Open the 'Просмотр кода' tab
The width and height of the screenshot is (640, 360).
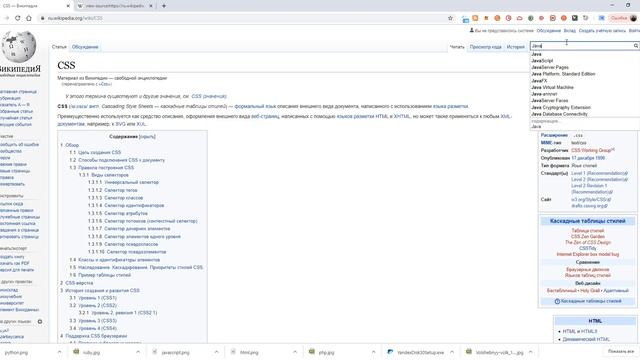[x=485, y=47]
